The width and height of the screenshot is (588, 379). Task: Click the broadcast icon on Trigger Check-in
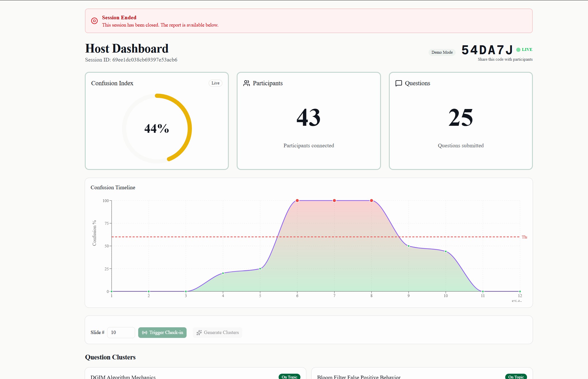144,333
